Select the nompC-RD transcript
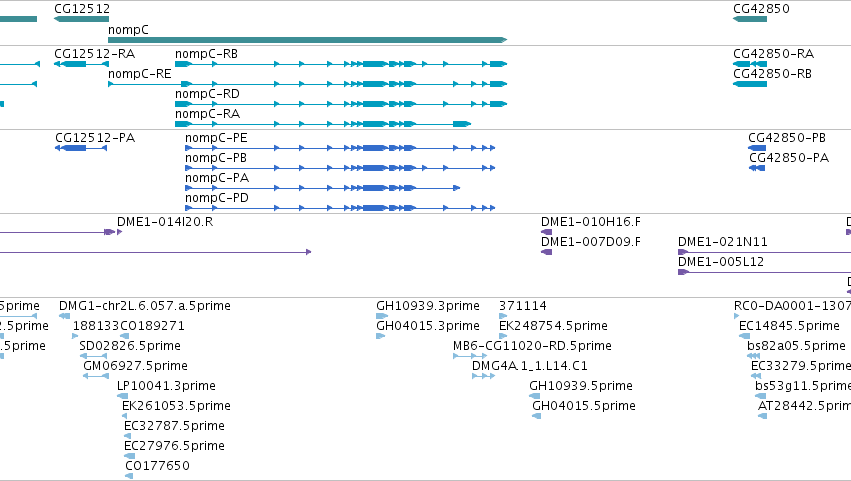 [341, 104]
